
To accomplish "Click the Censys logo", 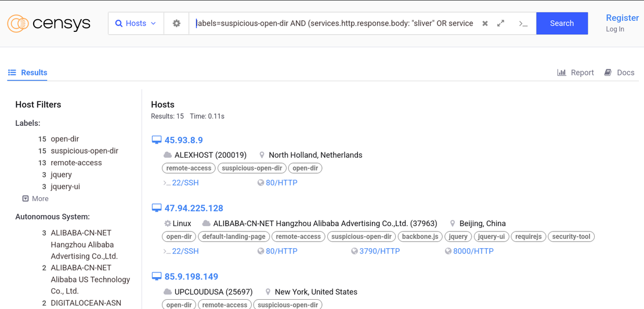I will pyautogui.click(x=49, y=23).
